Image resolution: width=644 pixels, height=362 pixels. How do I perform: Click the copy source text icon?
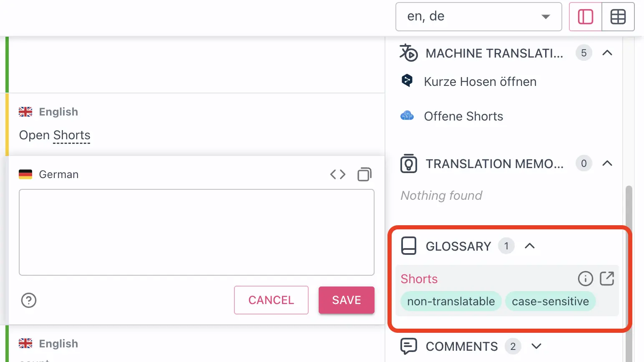[364, 174]
